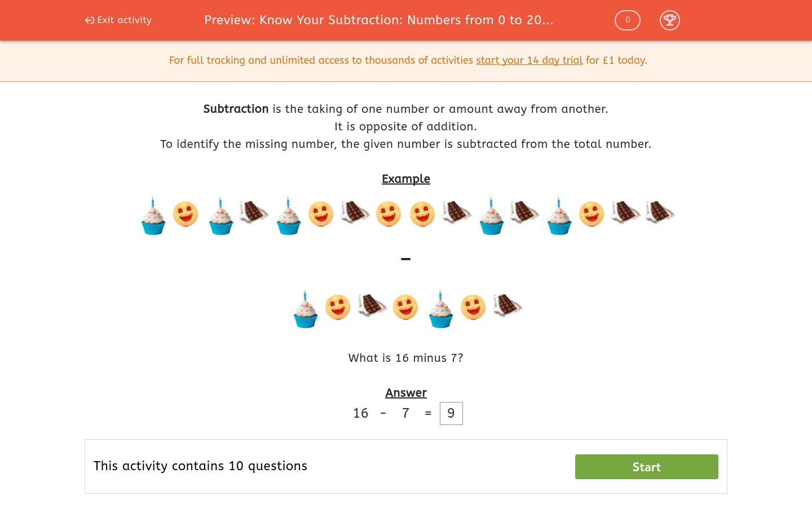Click the first cupcake emoji in the example
Screen dimensions: 812x508
(x=153, y=214)
